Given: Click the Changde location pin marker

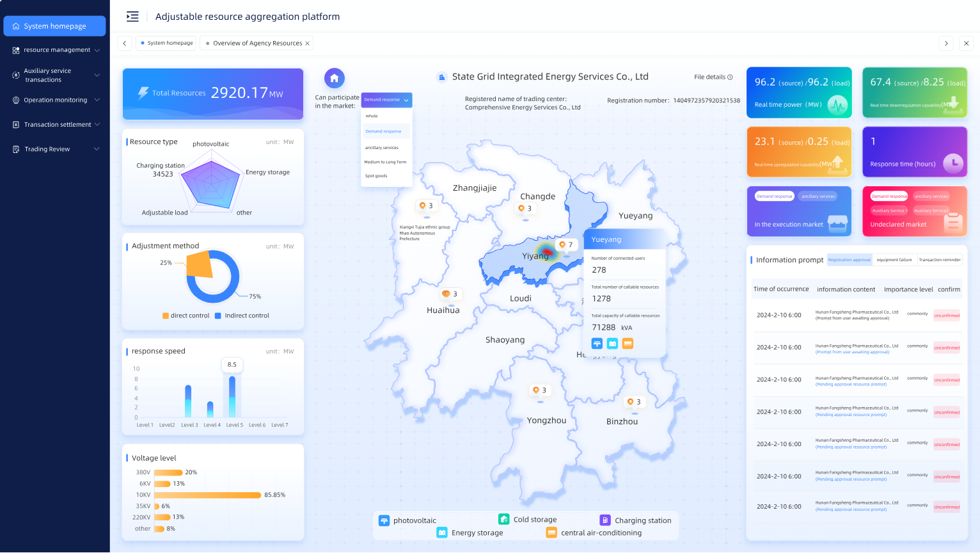Looking at the screenshot, I should [521, 209].
